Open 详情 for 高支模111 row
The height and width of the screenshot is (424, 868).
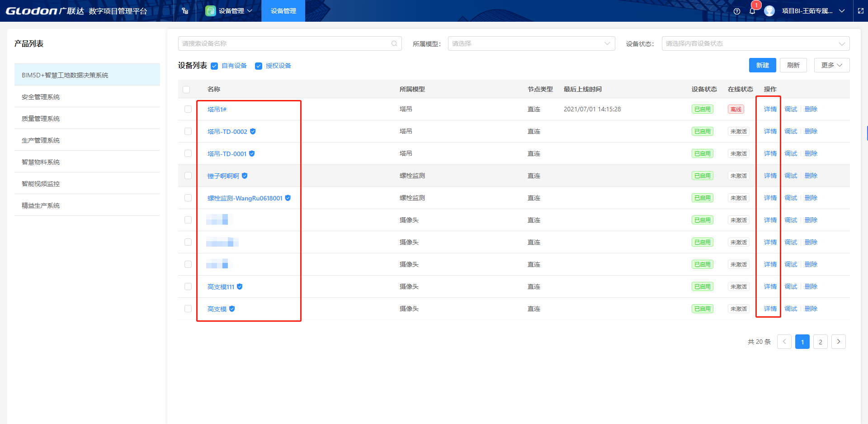(770, 286)
